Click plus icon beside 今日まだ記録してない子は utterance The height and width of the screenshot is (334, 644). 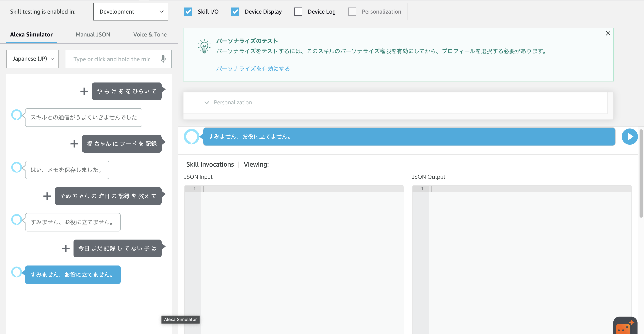[66, 248]
